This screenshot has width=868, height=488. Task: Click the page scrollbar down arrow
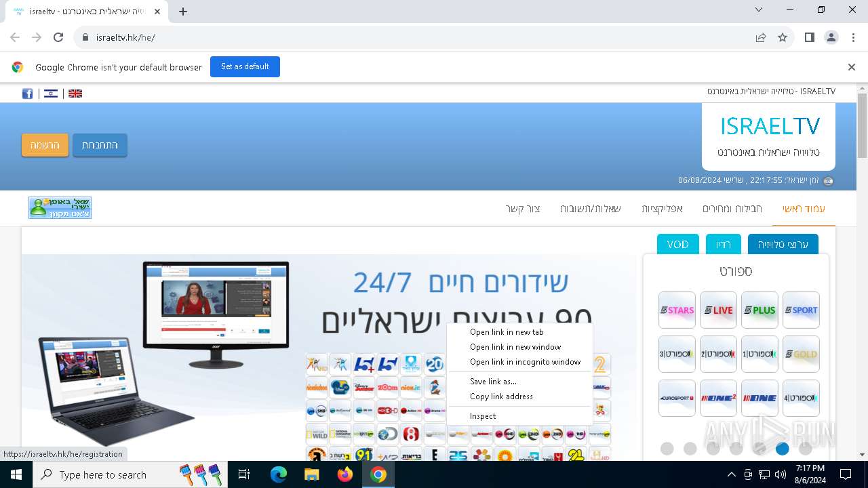point(862,455)
